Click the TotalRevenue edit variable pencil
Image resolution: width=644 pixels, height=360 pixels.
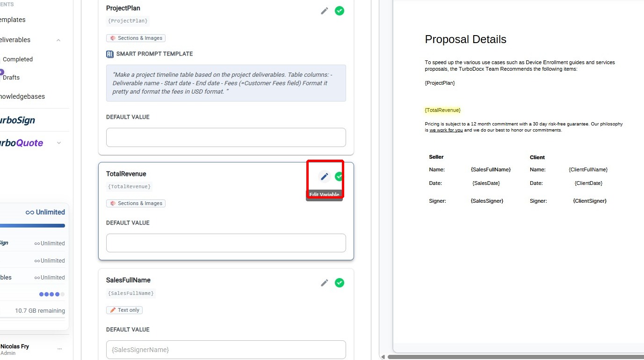324,176
